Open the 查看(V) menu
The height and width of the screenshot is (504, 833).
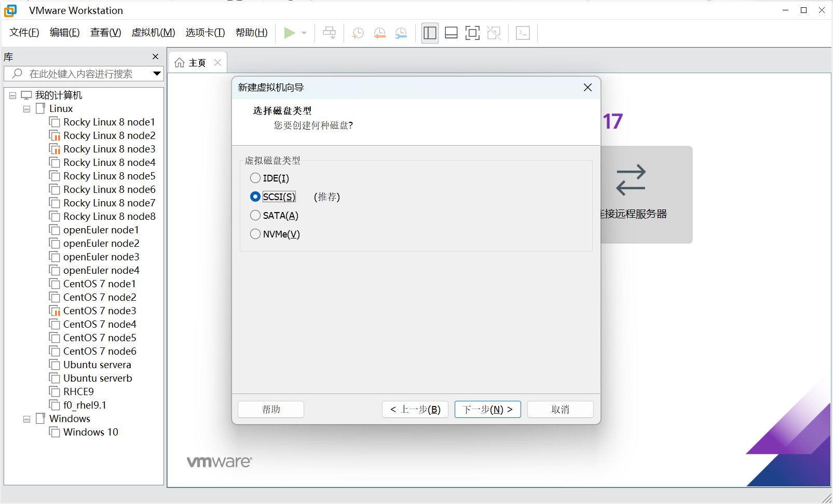pos(106,33)
